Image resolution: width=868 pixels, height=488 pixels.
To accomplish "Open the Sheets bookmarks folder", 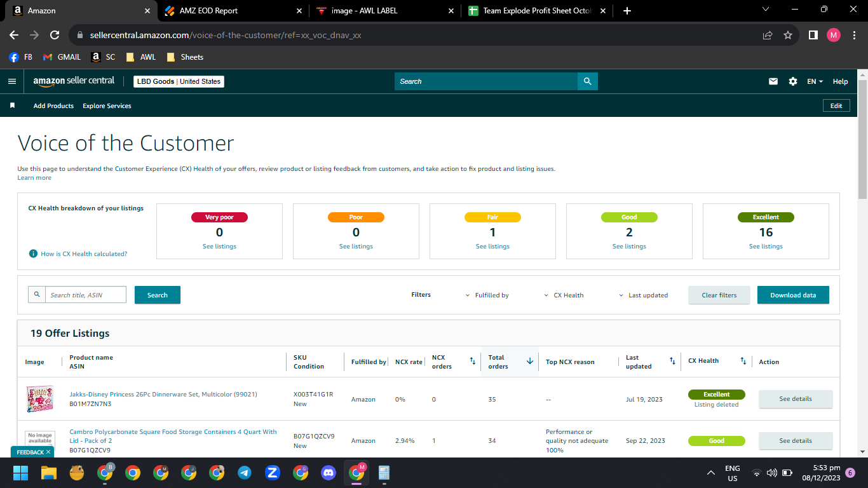I will pyautogui.click(x=185, y=57).
